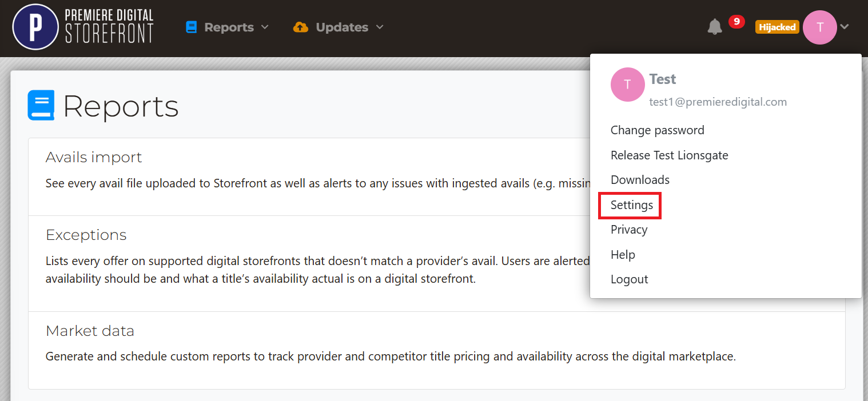868x401 pixels.
Task: Open the Avails import report
Action: 94,157
